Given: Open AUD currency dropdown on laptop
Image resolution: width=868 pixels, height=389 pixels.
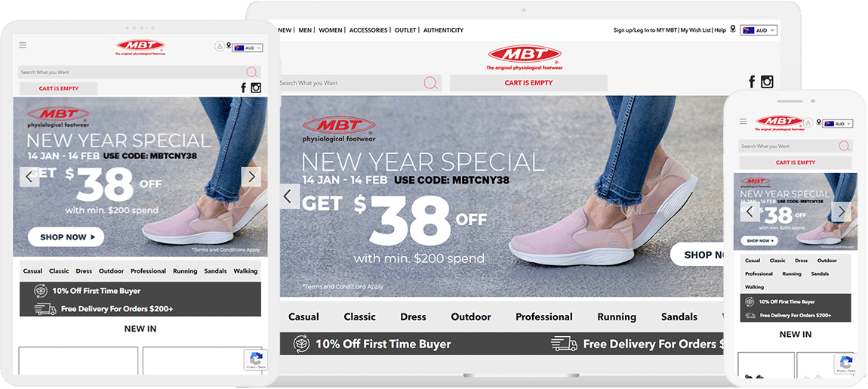Looking at the screenshot, I should (x=759, y=30).
